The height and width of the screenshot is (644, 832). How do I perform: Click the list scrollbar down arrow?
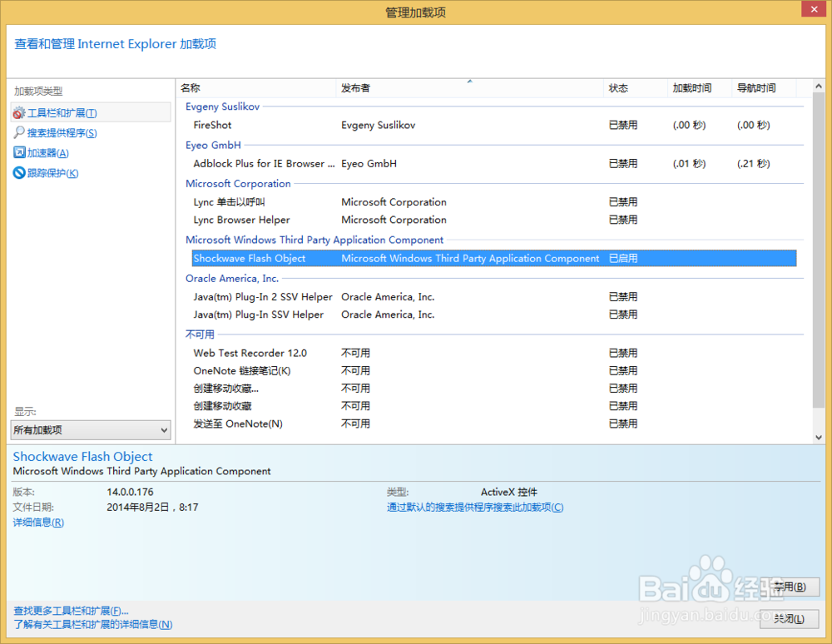coord(818,438)
